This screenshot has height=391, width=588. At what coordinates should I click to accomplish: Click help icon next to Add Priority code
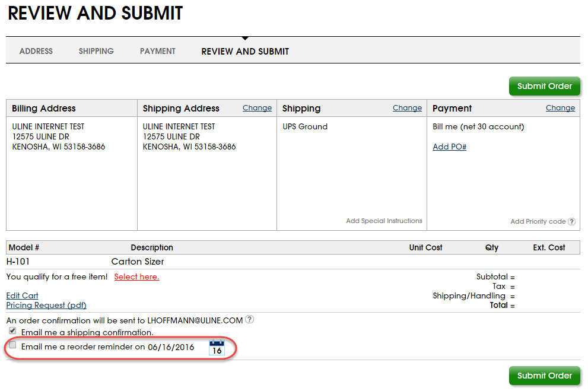tap(571, 222)
